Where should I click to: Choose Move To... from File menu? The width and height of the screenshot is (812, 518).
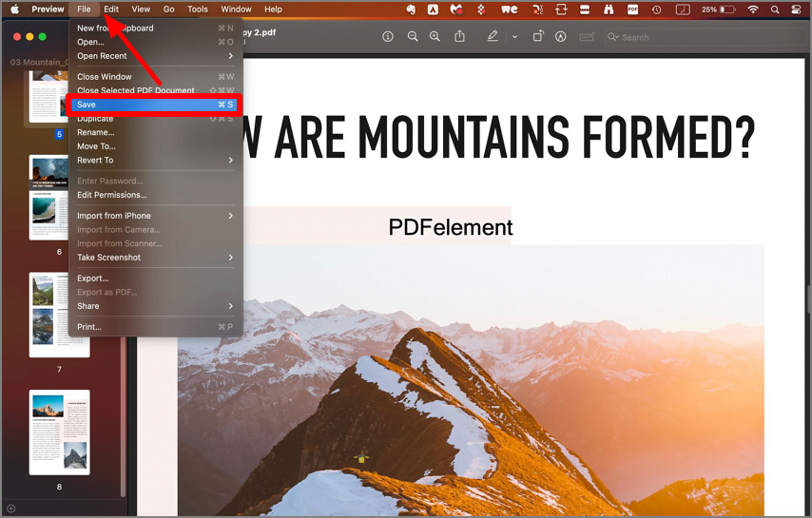coord(154,146)
